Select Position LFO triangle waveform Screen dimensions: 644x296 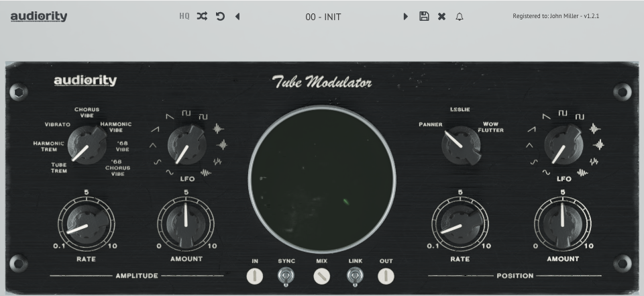click(x=529, y=145)
